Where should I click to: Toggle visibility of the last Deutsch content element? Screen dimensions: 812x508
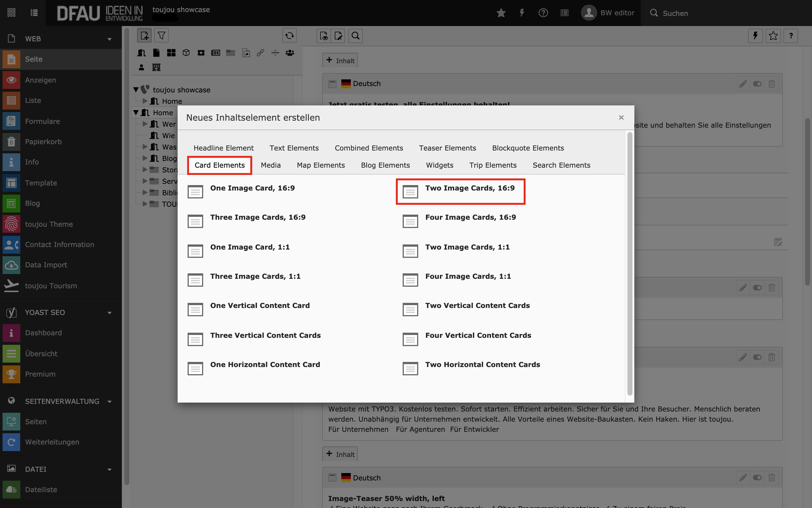tap(757, 478)
